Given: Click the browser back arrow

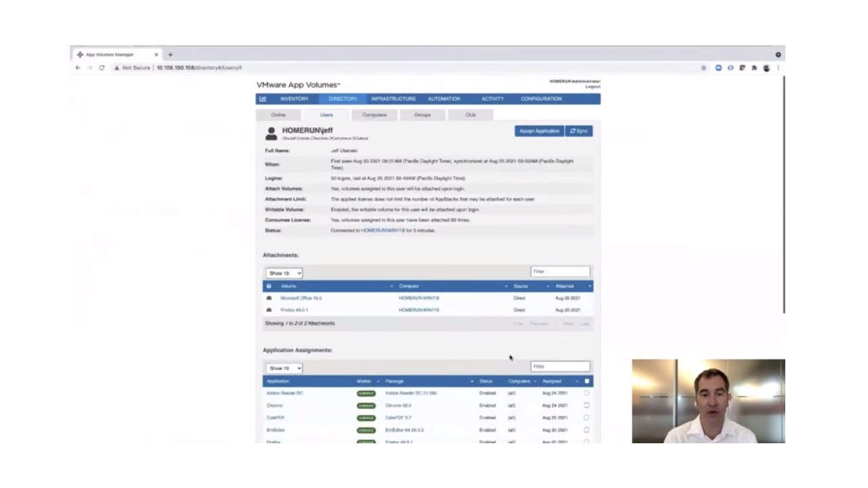Looking at the screenshot, I should click(x=77, y=68).
